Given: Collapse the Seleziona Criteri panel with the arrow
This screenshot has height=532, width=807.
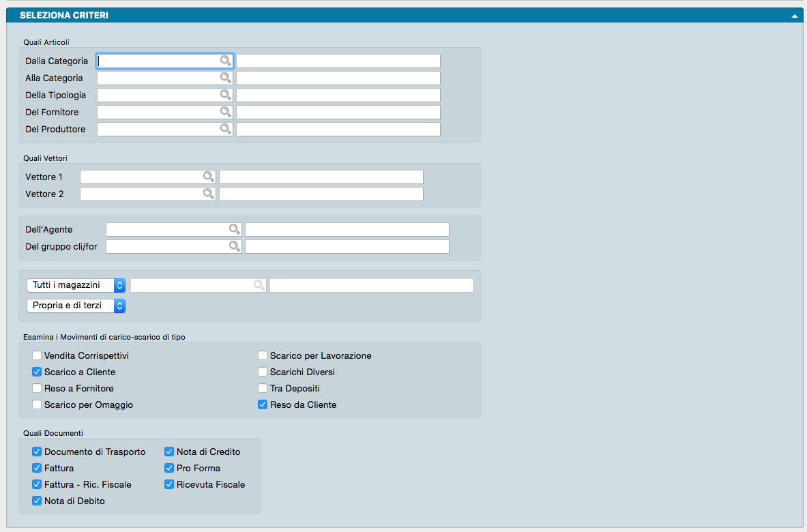Looking at the screenshot, I should tap(794, 15).
